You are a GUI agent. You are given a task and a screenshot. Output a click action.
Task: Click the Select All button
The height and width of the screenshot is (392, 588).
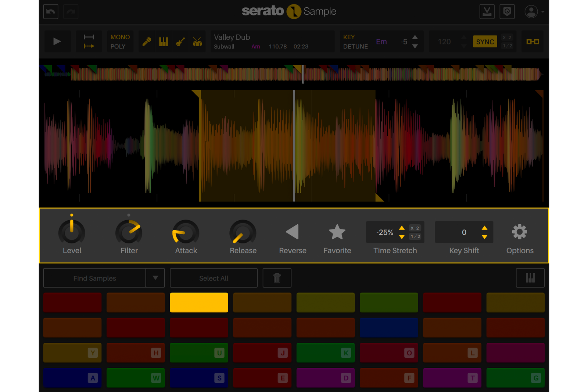point(214,278)
